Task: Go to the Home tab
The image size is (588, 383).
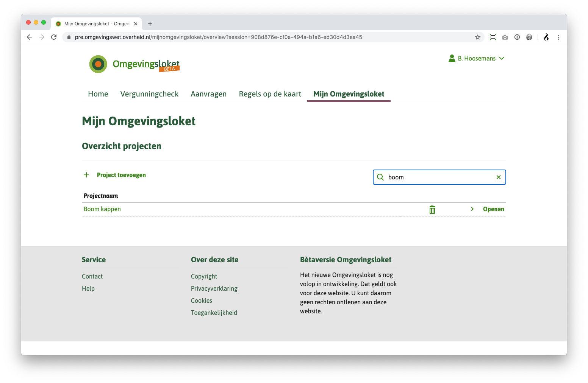Action: pos(98,94)
